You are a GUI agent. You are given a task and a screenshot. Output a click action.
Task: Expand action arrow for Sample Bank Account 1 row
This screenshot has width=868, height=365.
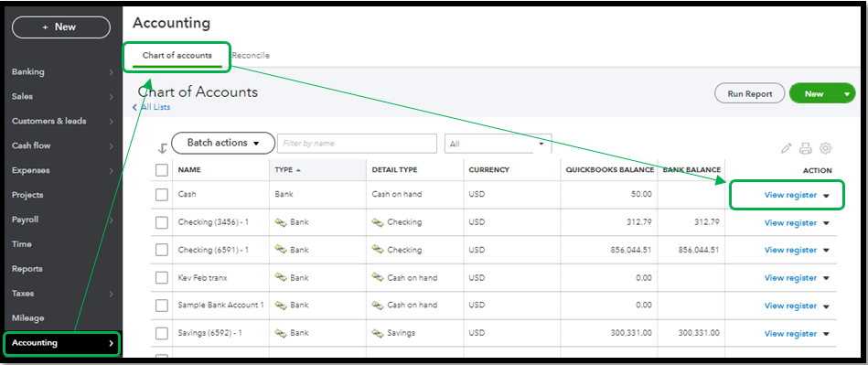(x=826, y=306)
